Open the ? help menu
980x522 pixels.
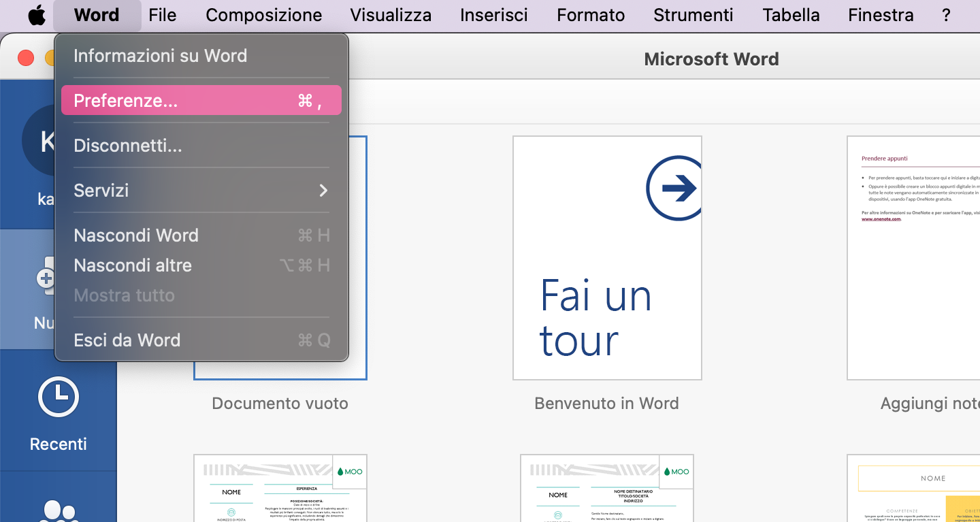pyautogui.click(x=946, y=15)
